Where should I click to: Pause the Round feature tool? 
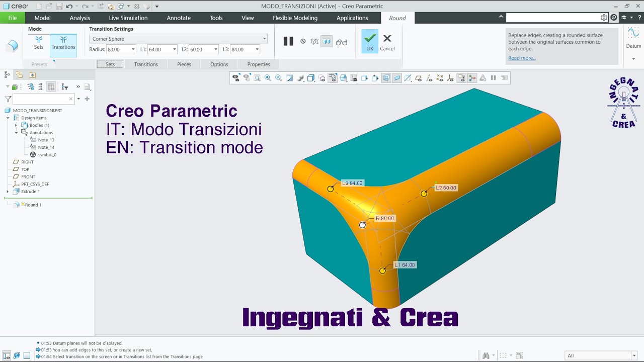(x=288, y=41)
